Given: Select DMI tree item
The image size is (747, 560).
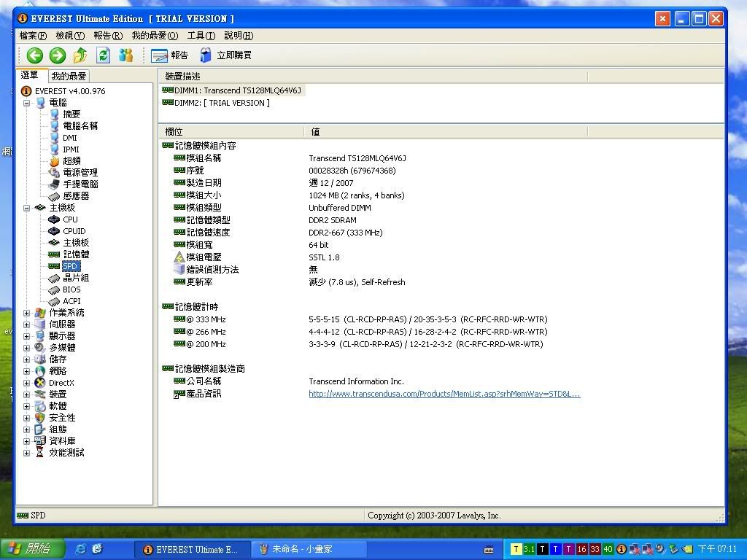Looking at the screenshot, I should 69,138.
